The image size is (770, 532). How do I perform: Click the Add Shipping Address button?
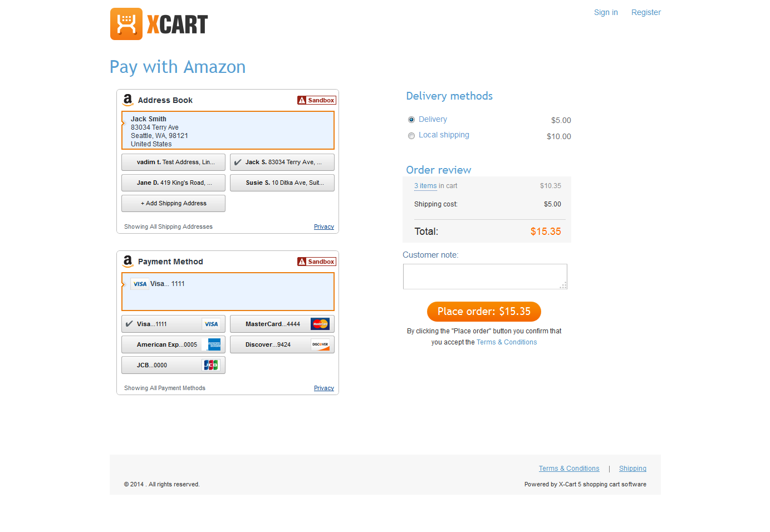pos(173,203)
